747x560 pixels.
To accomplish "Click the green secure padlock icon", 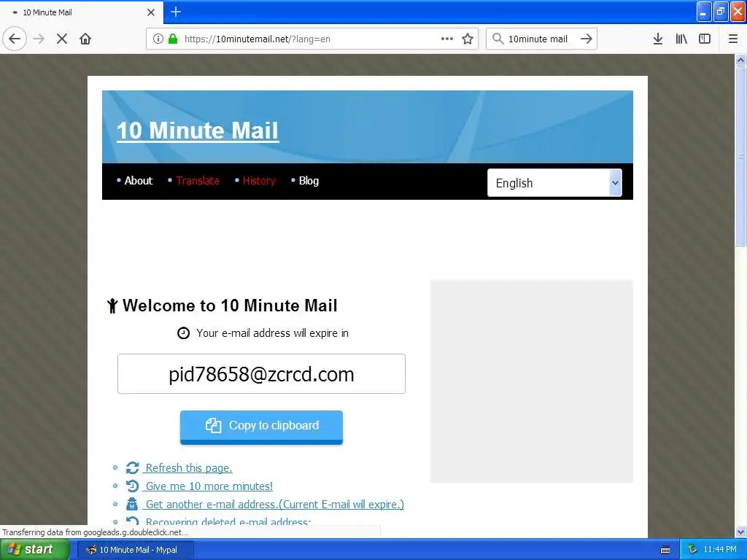I will (x=173, y=39).
